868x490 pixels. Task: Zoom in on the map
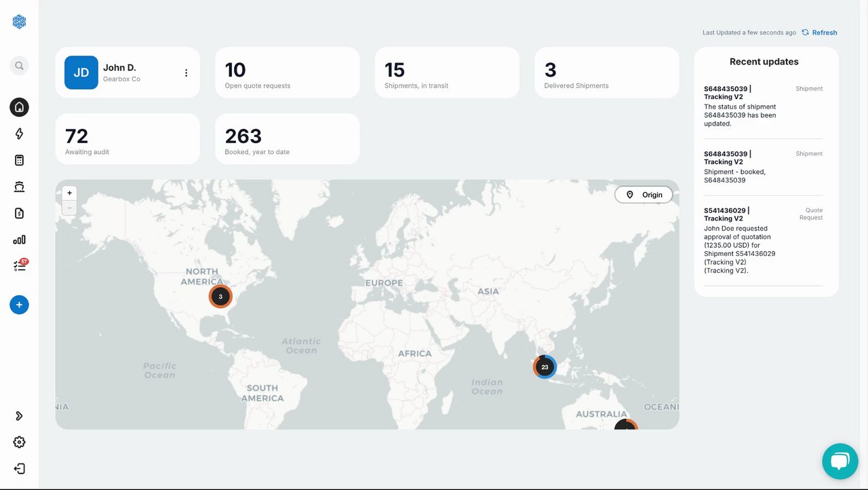click(69, 193)
